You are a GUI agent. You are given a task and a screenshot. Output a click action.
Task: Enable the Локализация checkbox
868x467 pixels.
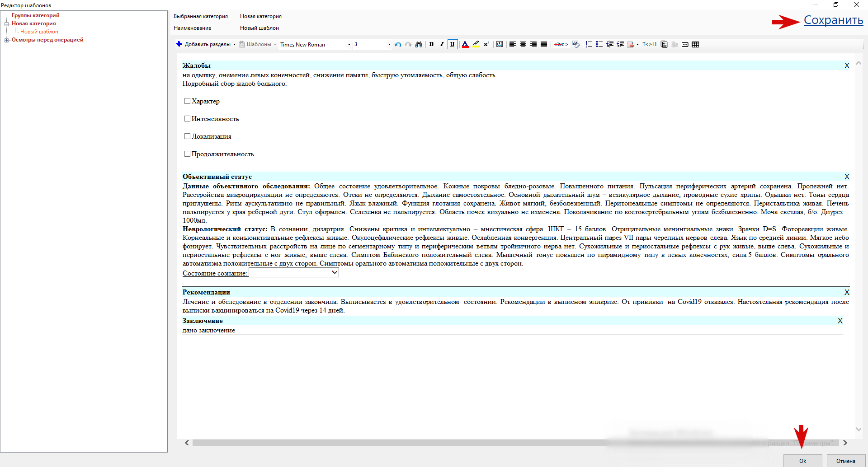pyautogui.click(x=187, y=136)
